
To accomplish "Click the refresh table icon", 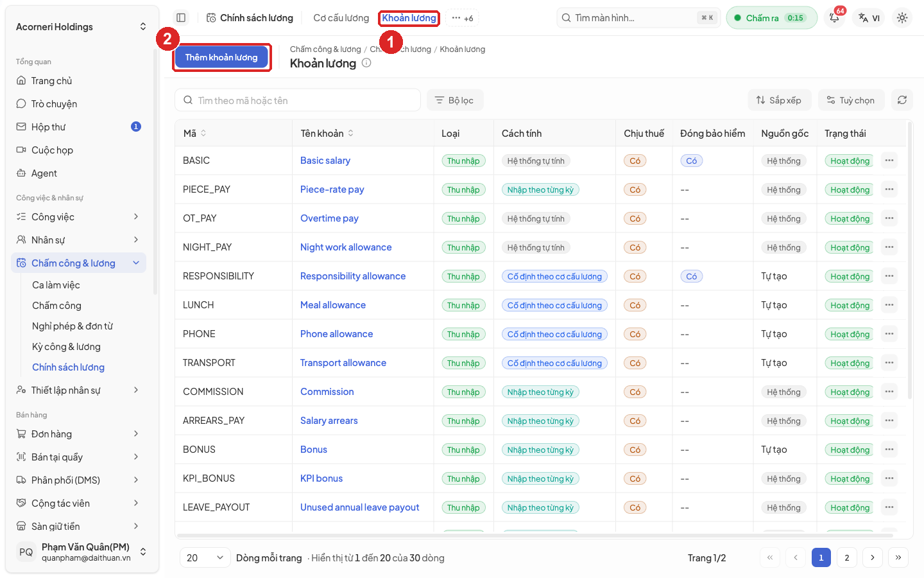I will (x=902, y=100).
